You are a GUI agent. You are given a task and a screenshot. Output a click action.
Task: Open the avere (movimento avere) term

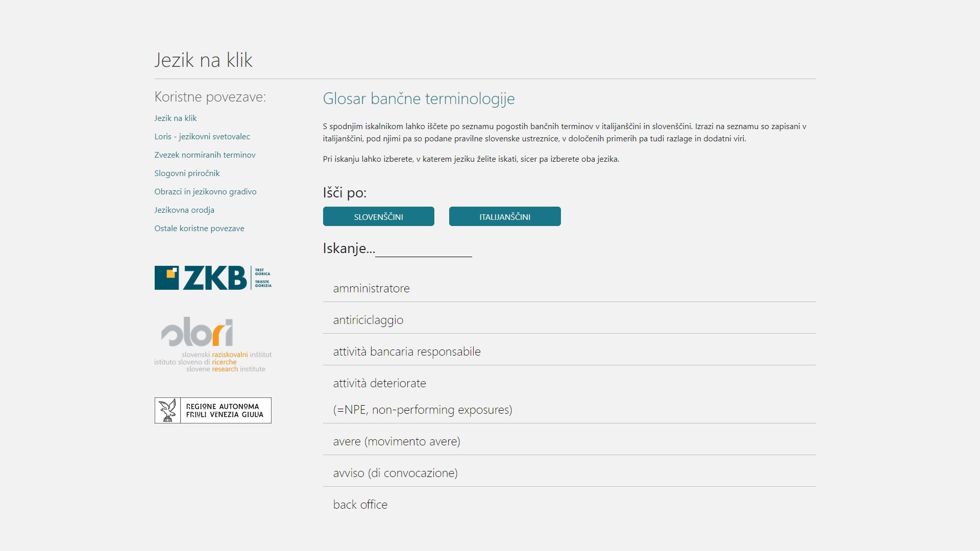pos(396,441)
